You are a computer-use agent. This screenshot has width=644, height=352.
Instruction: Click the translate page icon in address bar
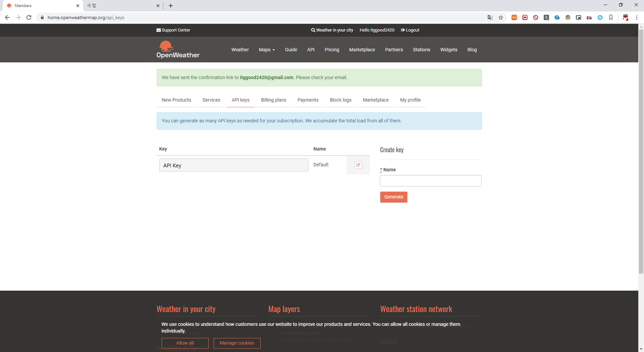click(x=490, y=17)
